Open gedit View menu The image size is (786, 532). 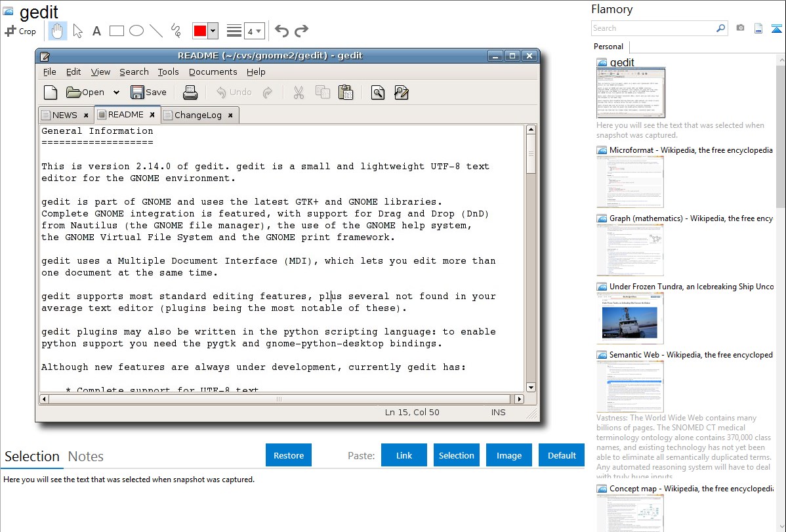point(100,72)
